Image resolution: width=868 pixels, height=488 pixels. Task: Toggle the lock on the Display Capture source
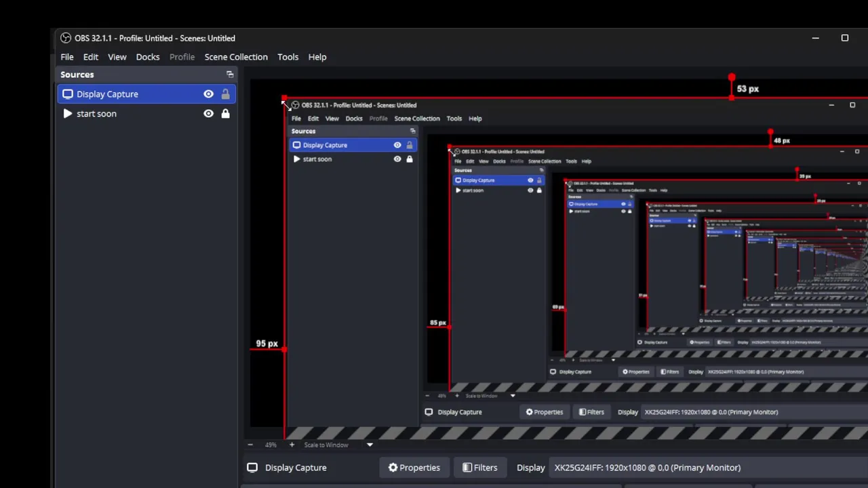tap(225, 94)
